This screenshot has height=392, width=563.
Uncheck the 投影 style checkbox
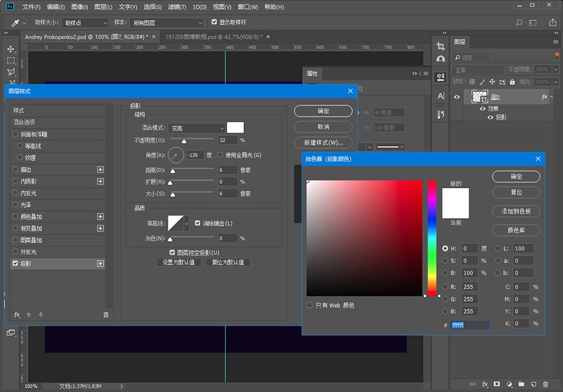click(x=15, y=263)
